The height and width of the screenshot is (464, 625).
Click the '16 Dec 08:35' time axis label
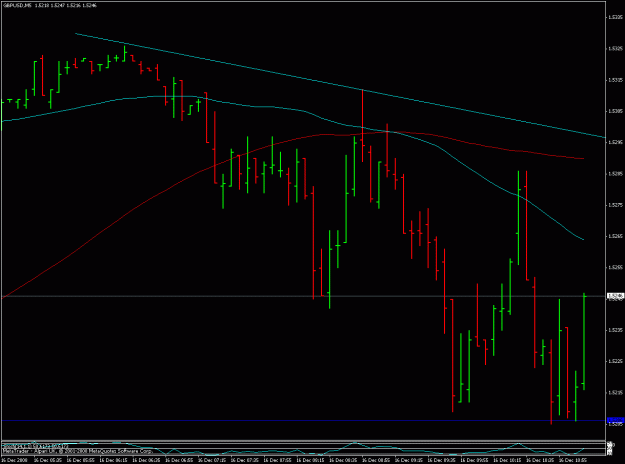click(343, 460)
